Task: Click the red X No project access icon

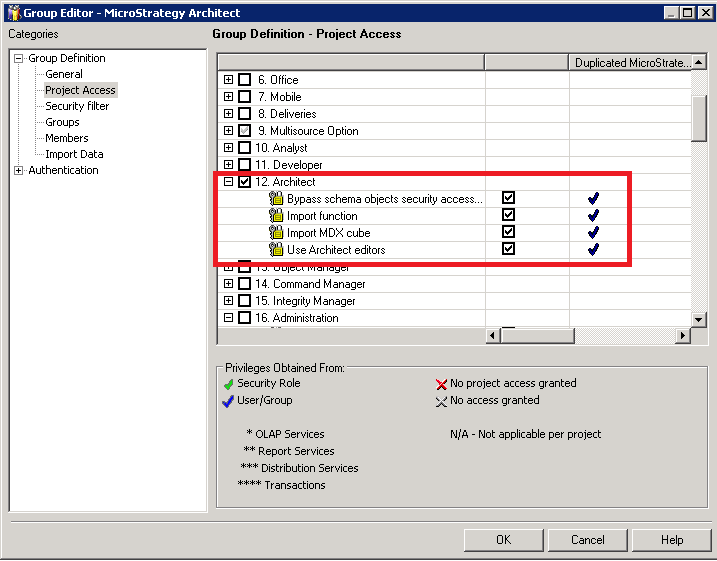Action: pos(441,384)
